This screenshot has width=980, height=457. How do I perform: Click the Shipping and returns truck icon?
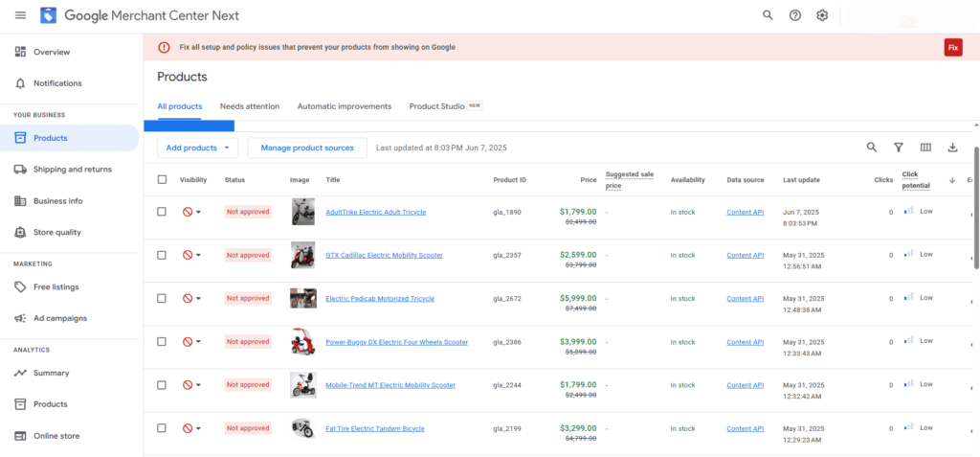(x=20, y=169)
